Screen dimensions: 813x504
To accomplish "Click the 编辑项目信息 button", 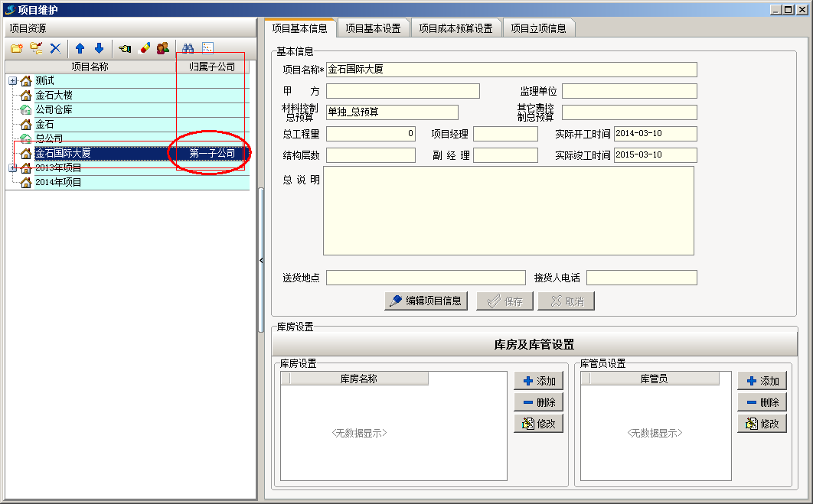I will [x=424, y=301].
